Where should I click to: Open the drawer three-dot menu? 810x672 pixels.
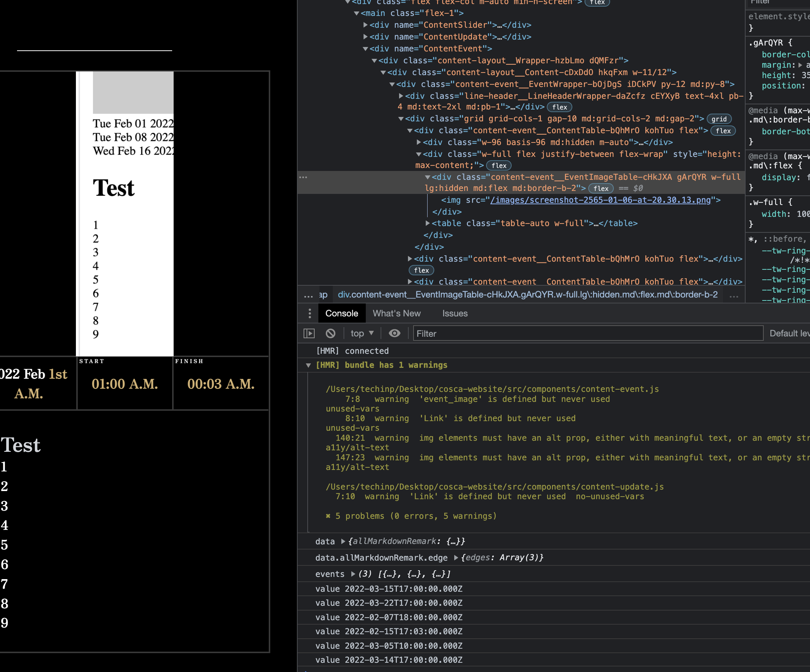click(309, 313)
